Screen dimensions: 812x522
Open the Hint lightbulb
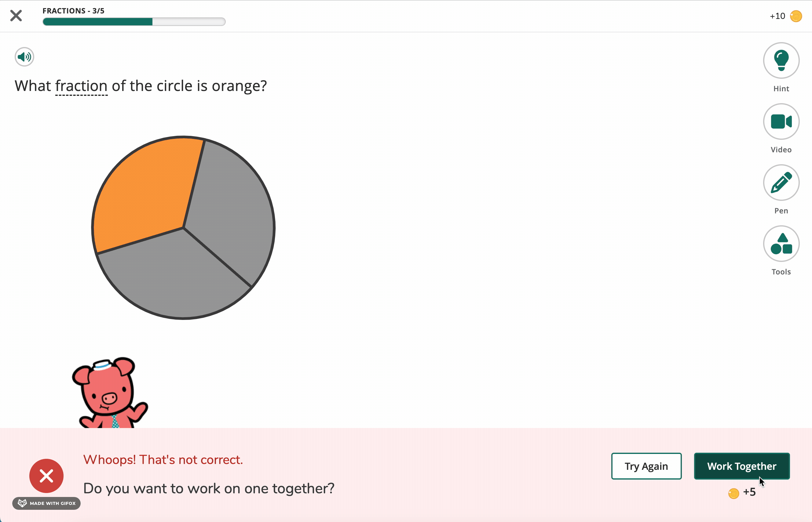[x=781, y=61]
